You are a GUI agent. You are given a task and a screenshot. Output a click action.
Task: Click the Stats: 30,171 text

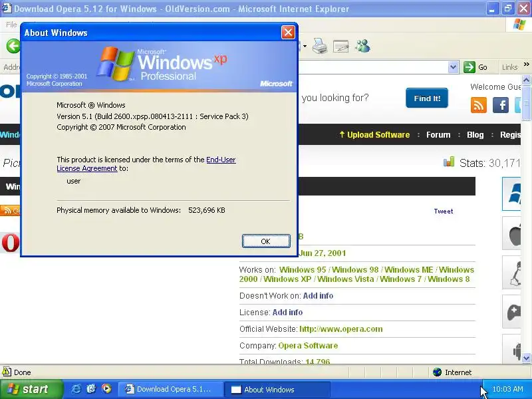pos(489,163)
